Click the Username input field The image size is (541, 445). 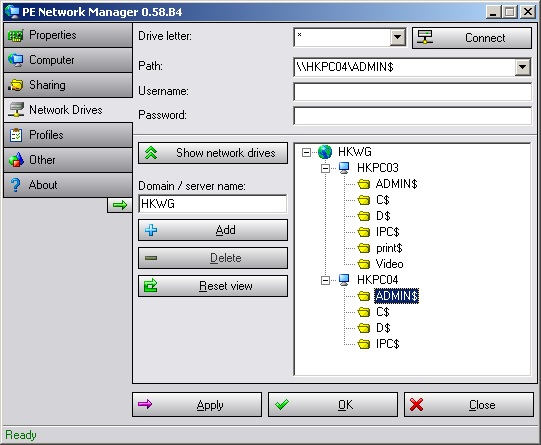pyautogui.click(x=412, y=91)
